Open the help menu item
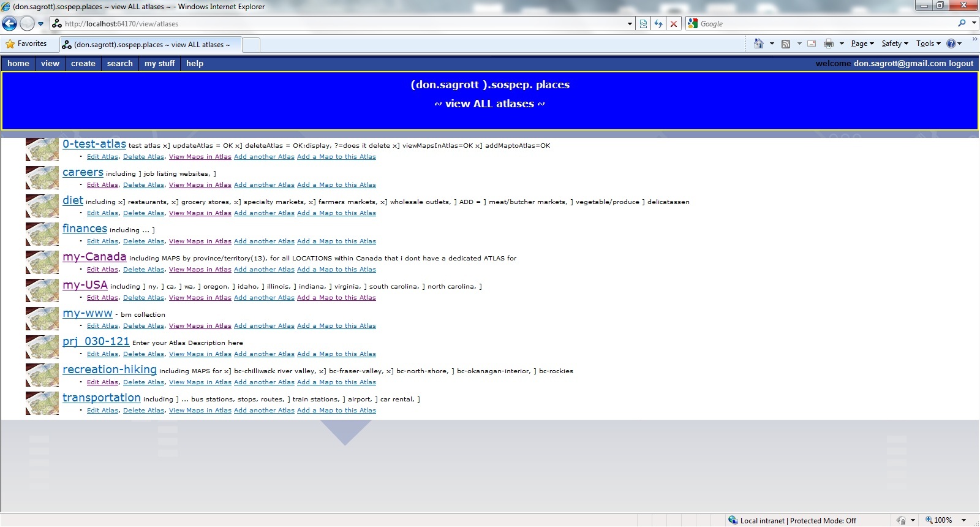Image resolution: width=980 pixels, height=527 pixels. click(195, 63)
